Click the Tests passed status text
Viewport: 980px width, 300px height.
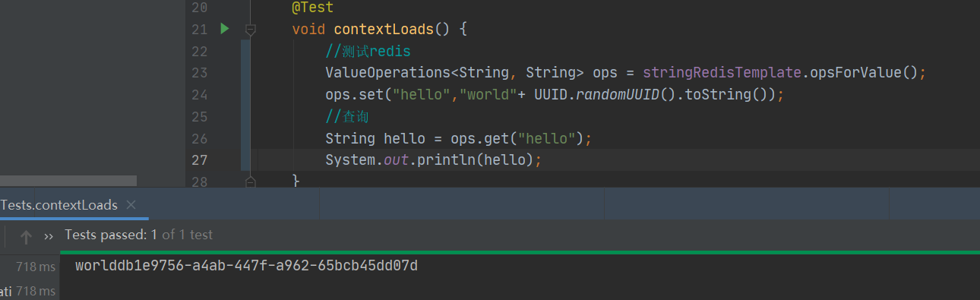tap(139, 235)
